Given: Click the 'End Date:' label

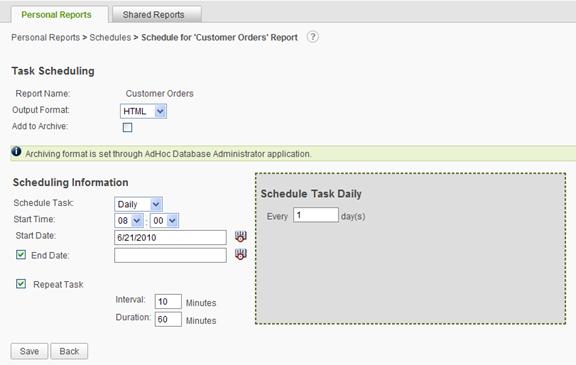Looking at the screenshot, I should (x=50, y=255).
